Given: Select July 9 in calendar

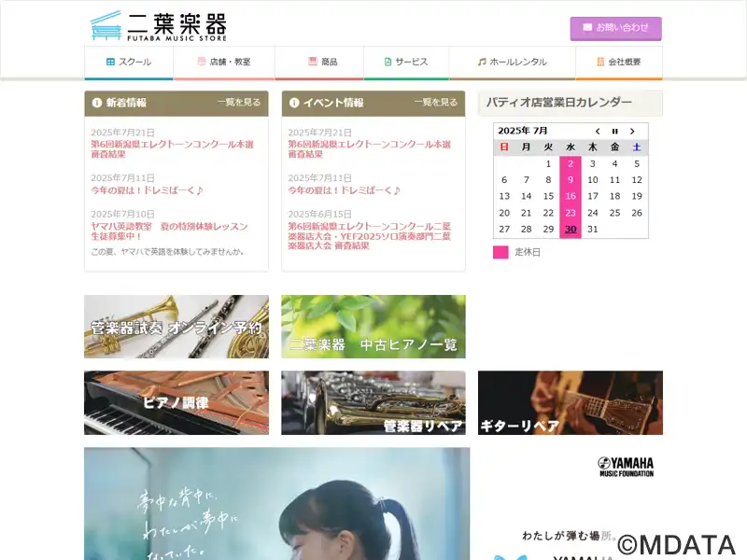Looking at the screenshot, I should (571, 180).
